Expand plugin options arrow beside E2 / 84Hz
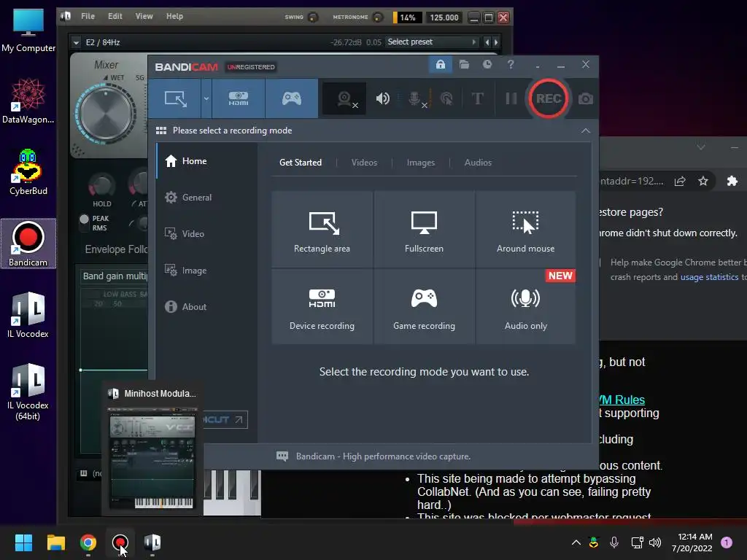The height and width of the screenshot is (560, 747). pyautogui.click(x=76, y=42)
